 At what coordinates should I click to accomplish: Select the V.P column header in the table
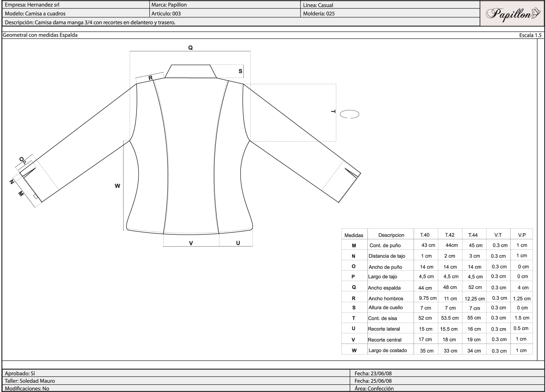click(x=522, y=235)
